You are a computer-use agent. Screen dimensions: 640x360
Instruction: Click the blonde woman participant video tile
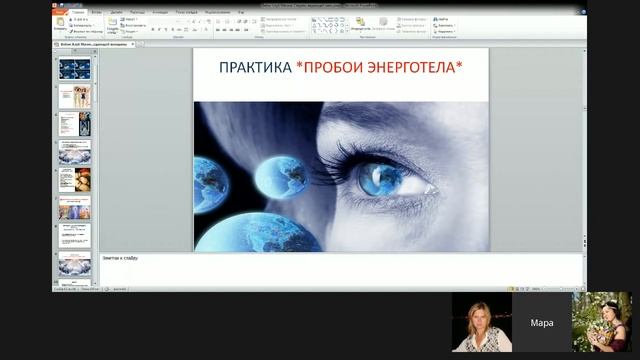coord(482,322)
